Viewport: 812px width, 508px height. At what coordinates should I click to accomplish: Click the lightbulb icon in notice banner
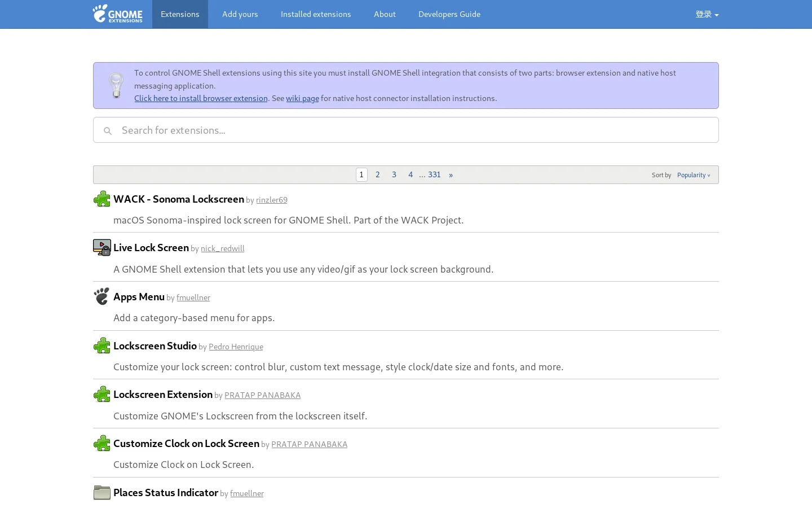pos(116,85)
